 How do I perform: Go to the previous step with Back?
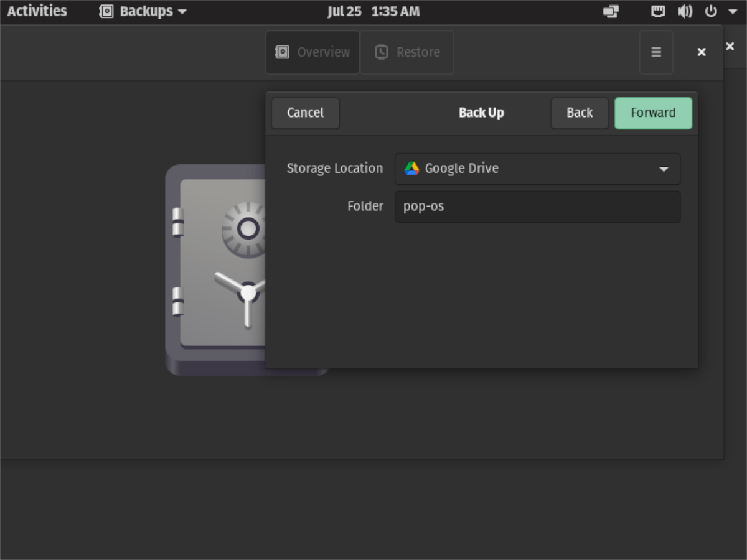click(579, 113)
